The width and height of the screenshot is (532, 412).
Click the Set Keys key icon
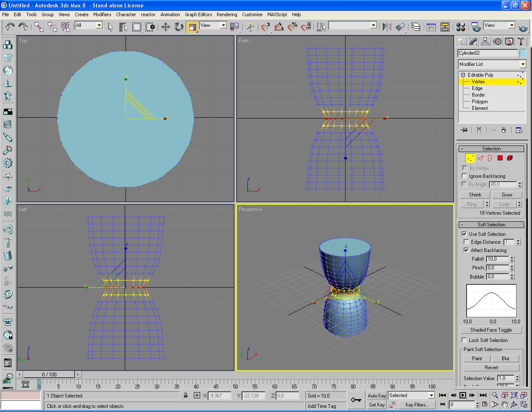pos(356,400)
